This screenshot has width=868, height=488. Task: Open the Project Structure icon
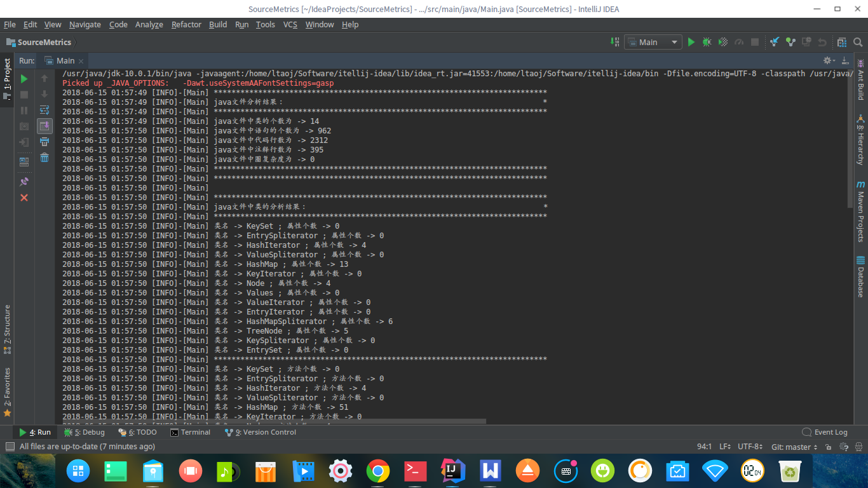[x=842, y=42]
